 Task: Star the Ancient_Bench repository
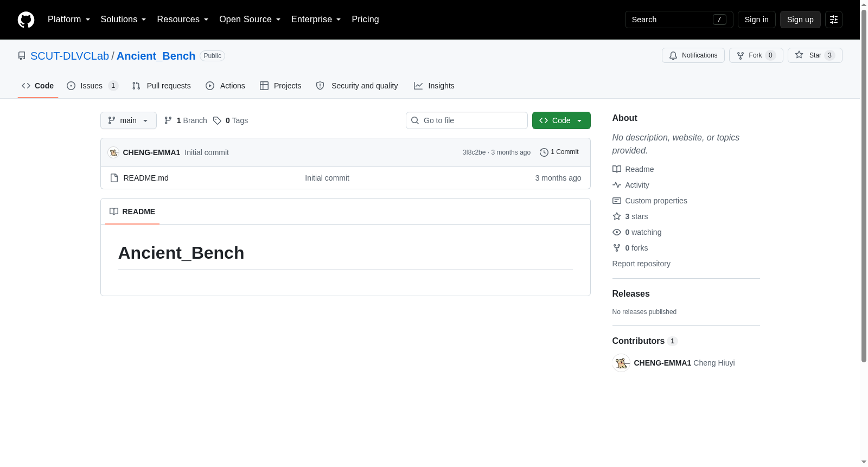tap(815, 55)
